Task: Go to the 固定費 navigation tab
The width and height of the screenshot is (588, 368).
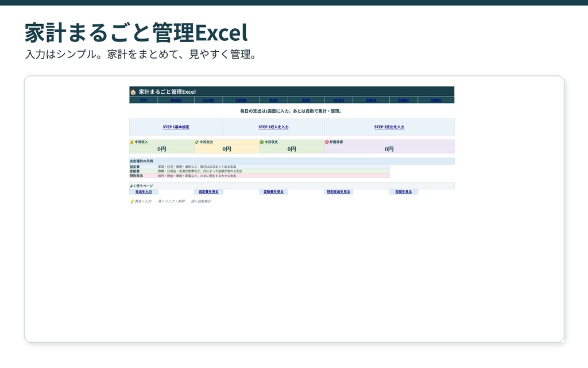Action: tap(274, 100)
